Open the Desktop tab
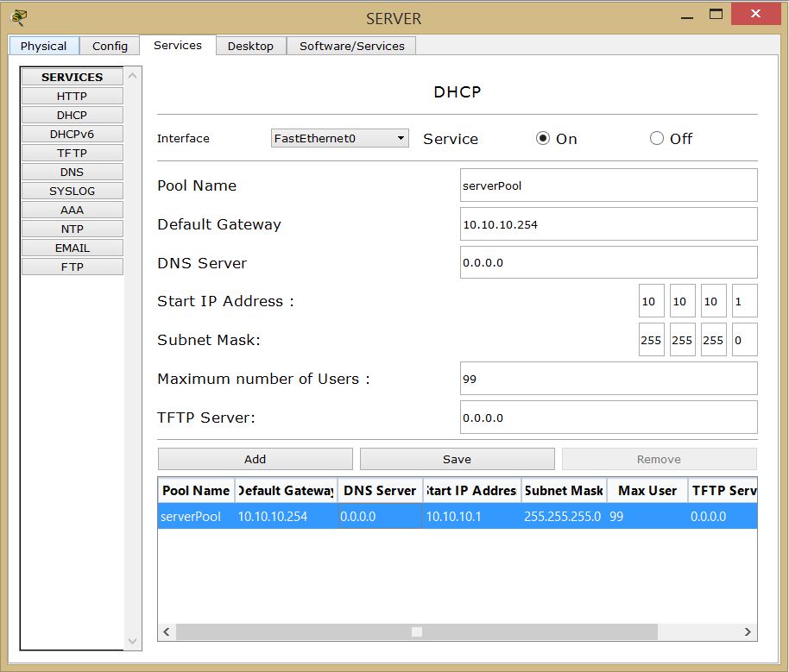The width and height of the screenshot is (789, 672). click(250, 46)
